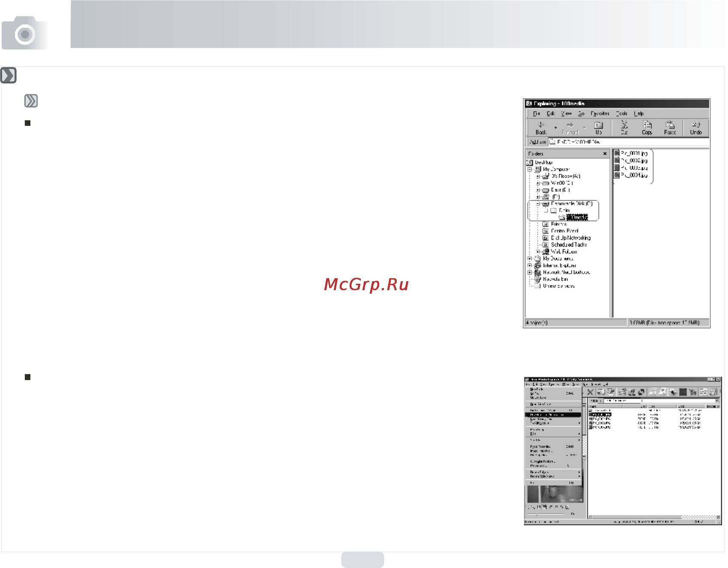The width and height of the screenshot is (728, 568).
Task: Click the delete X icon in media explorer toolbar
Action: pos(590,392)
